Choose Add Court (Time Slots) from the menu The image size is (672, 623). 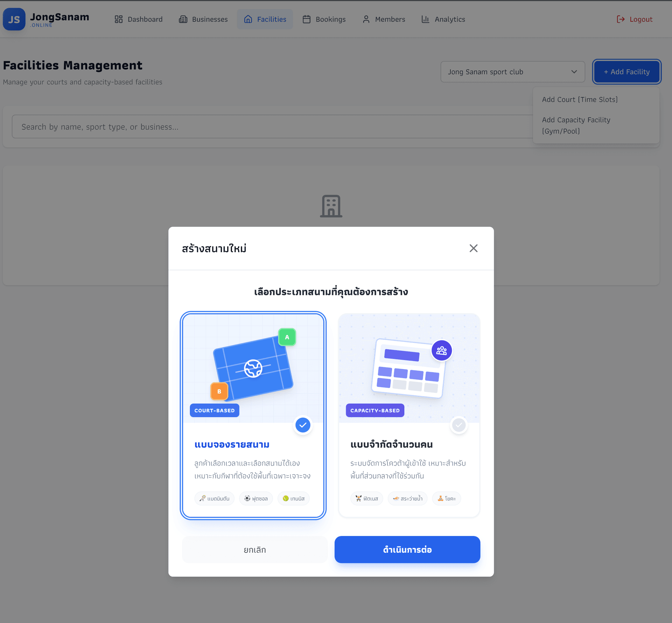click(580, 99)
